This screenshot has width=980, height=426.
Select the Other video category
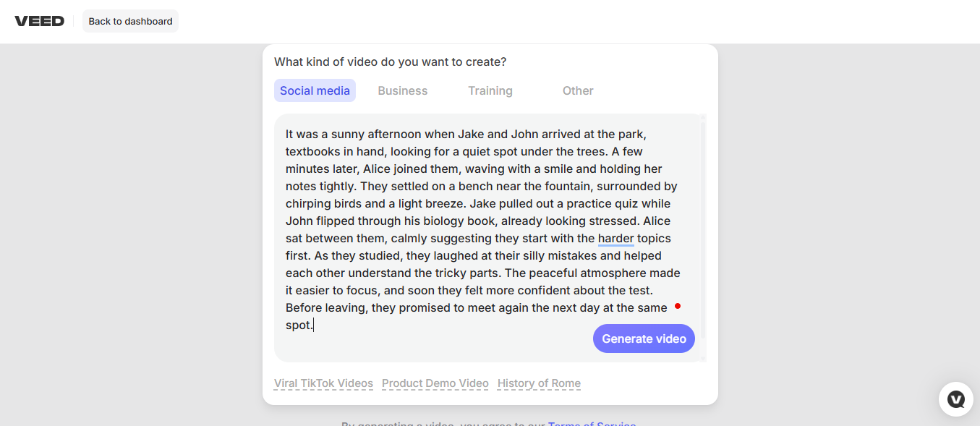(x=578, y=90)
